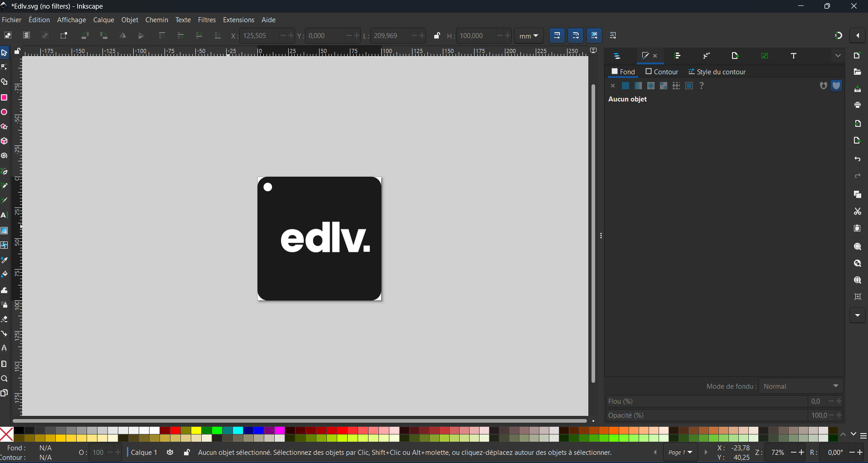Click the Undo arrow icon
The image size is (868, 463).
click(857, 159)
